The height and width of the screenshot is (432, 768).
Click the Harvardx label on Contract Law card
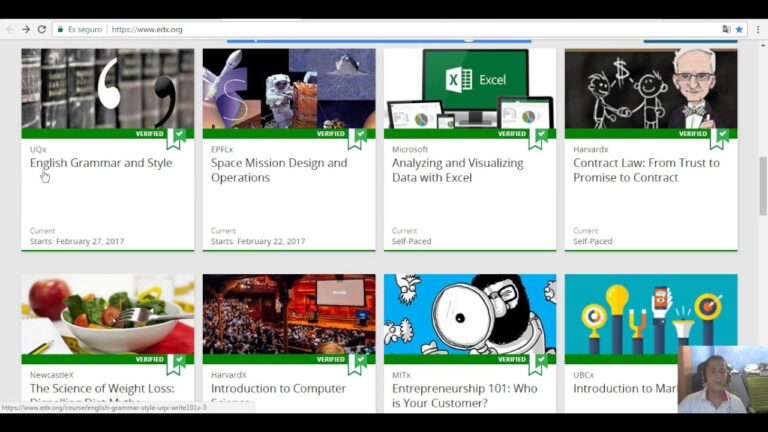click(x=590, y=149)
